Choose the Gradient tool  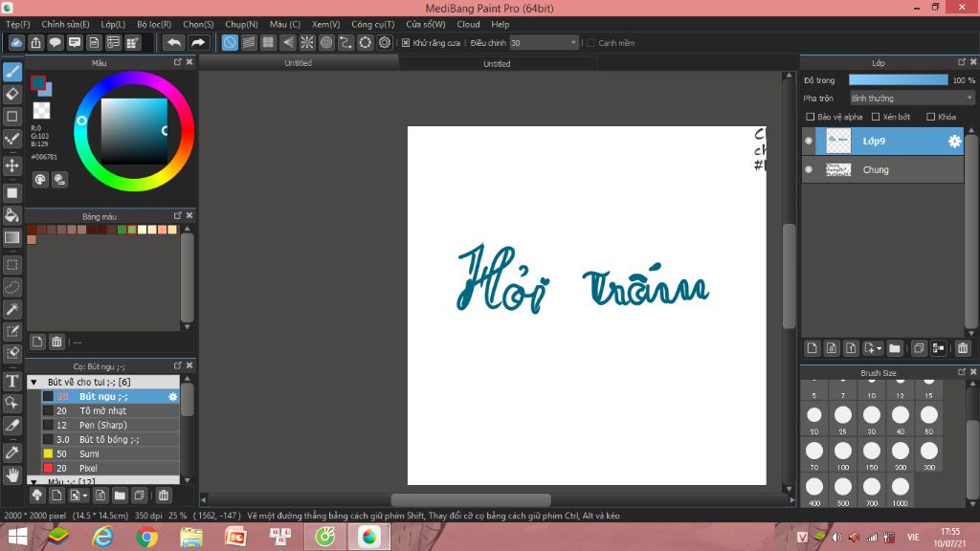(x=12, y=237)
